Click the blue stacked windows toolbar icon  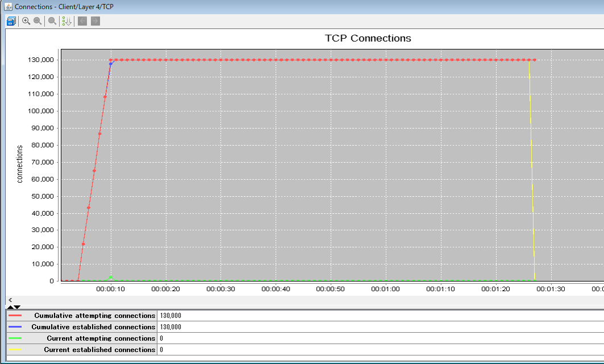coord(11,21)
